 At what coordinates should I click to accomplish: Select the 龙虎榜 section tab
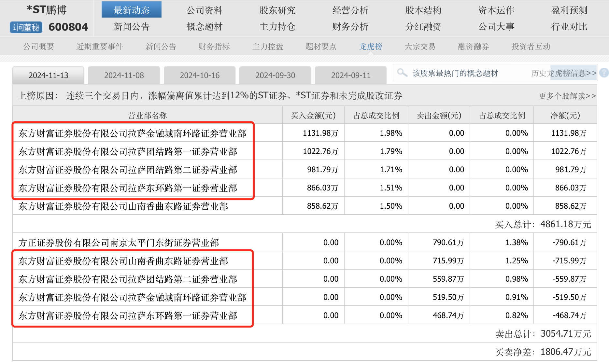pyautogui.click(x=371, y=47)
